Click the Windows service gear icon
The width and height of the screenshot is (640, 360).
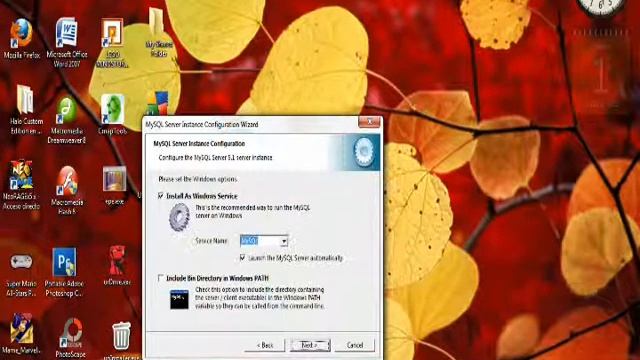(179, 218)
